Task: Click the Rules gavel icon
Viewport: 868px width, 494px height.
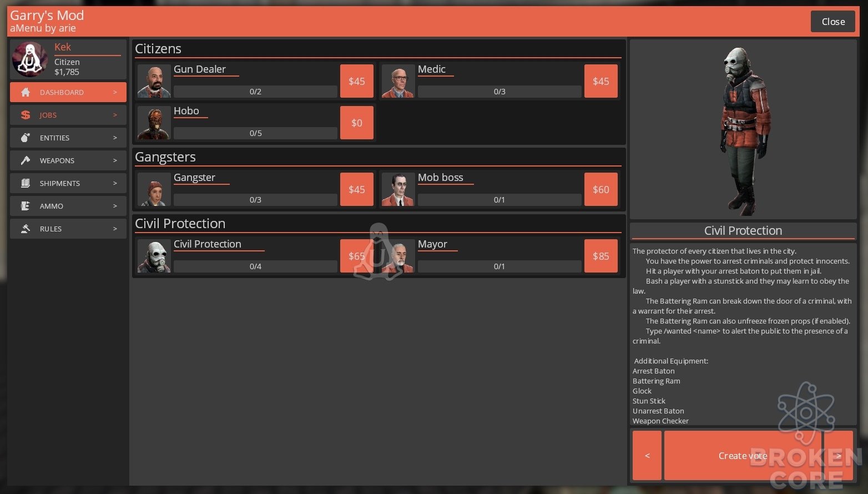Action: 25,229
